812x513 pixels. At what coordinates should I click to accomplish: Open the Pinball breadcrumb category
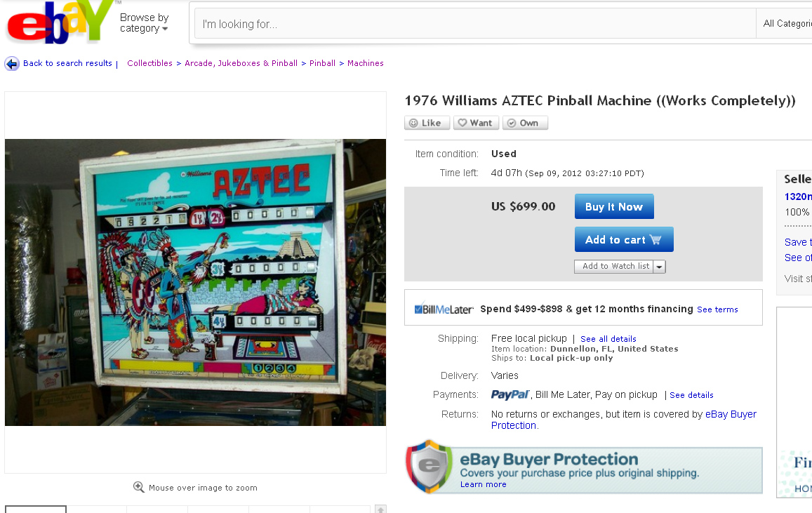click(x=322, y=63)
